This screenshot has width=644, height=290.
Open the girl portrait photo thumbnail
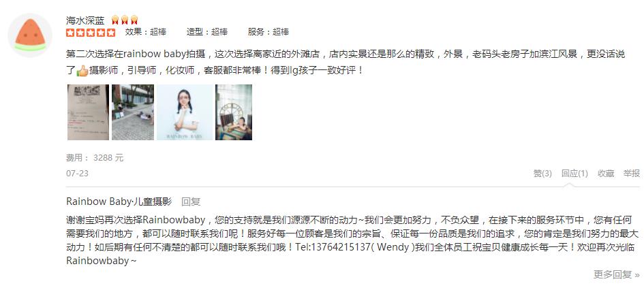pyautogui.click(x=185, y=112)
